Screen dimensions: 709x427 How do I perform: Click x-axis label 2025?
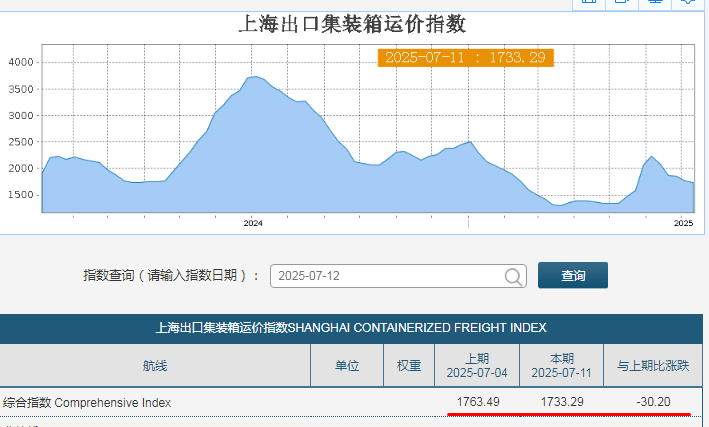coord(683,223)
